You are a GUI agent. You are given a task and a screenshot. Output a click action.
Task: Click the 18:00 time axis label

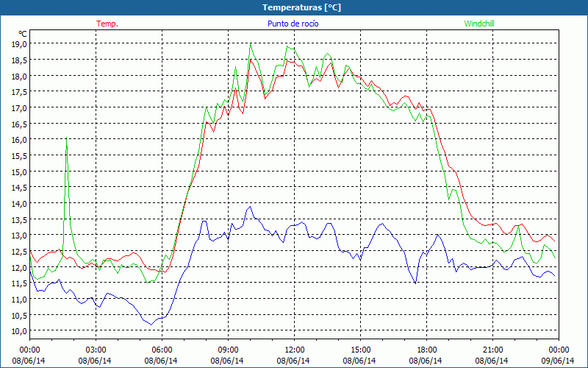427,350
